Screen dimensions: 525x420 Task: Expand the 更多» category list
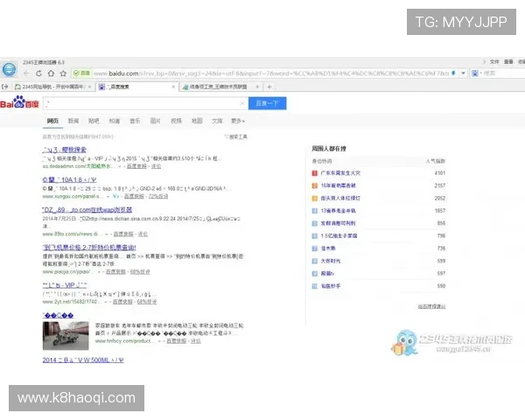click(x=238, y=121)
